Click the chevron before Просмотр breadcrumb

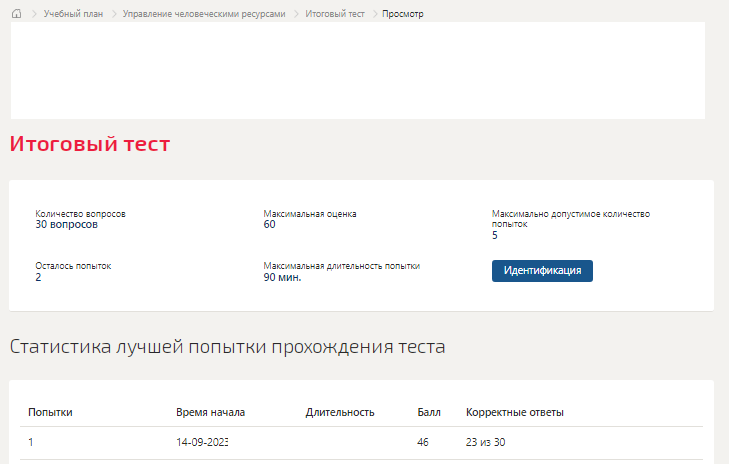click(x=375, y=14)
